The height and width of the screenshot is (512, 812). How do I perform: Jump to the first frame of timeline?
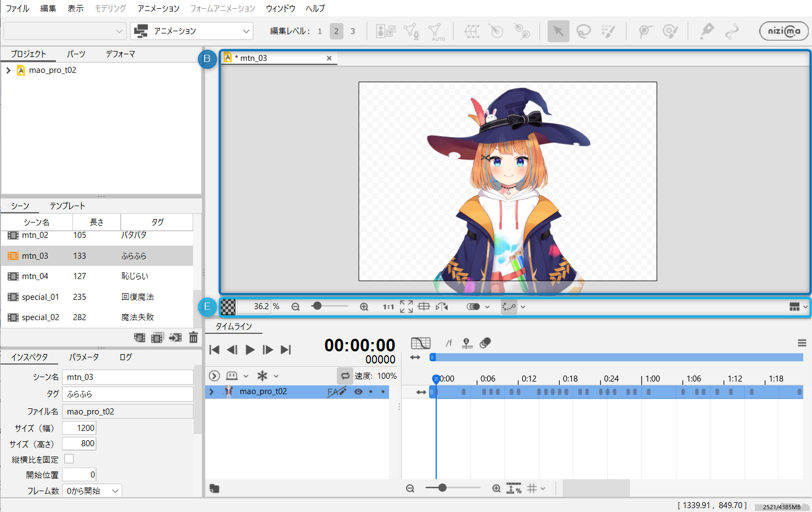point(215,350)
